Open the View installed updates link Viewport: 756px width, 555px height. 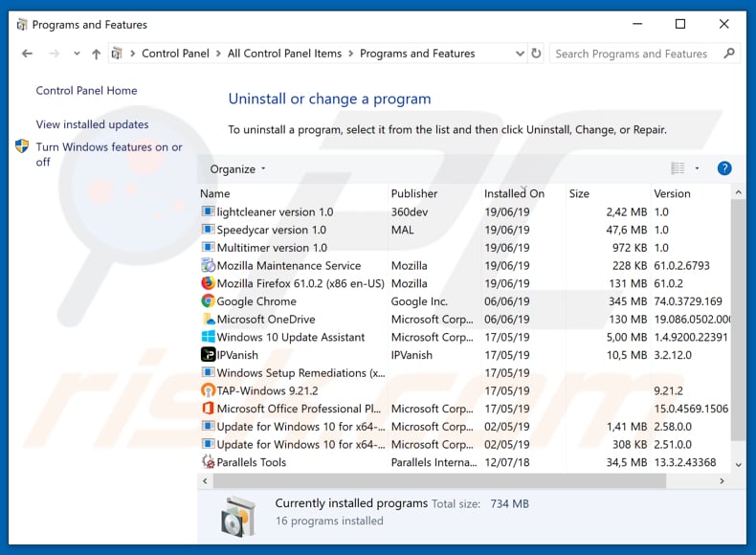[x=92, y=124]
